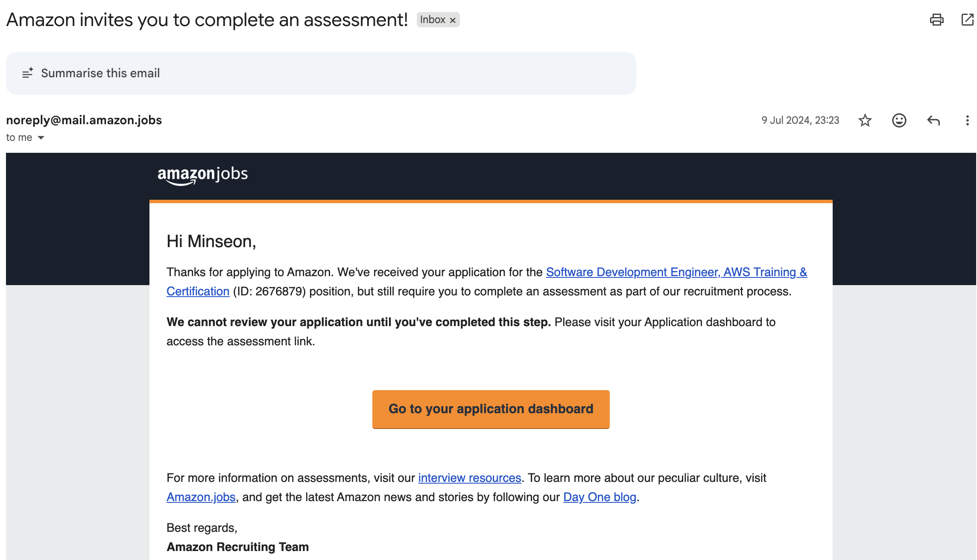Remove the Inbox label via x
977x560 pixels.
click(x=453, y=20)
